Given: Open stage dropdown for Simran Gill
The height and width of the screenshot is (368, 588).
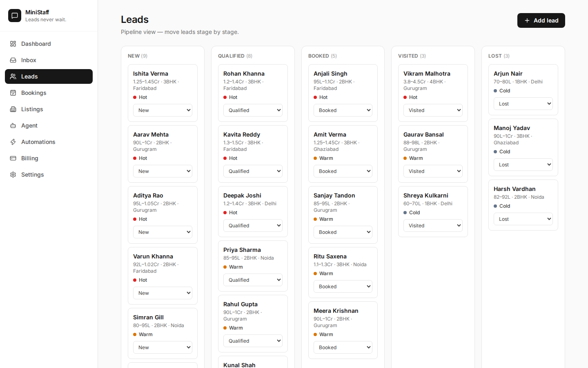Looking at the screenshot, I should (163, 348).
